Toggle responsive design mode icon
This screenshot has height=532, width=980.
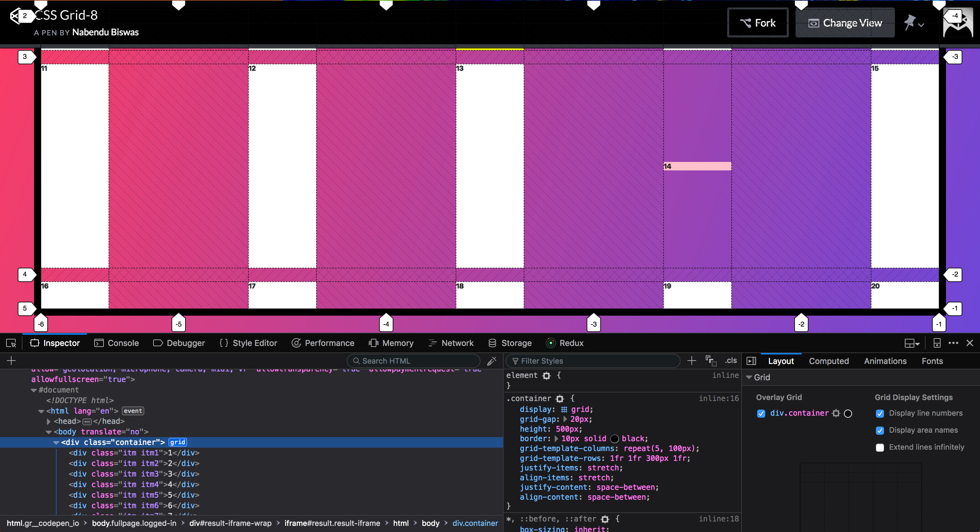[937, 343]
